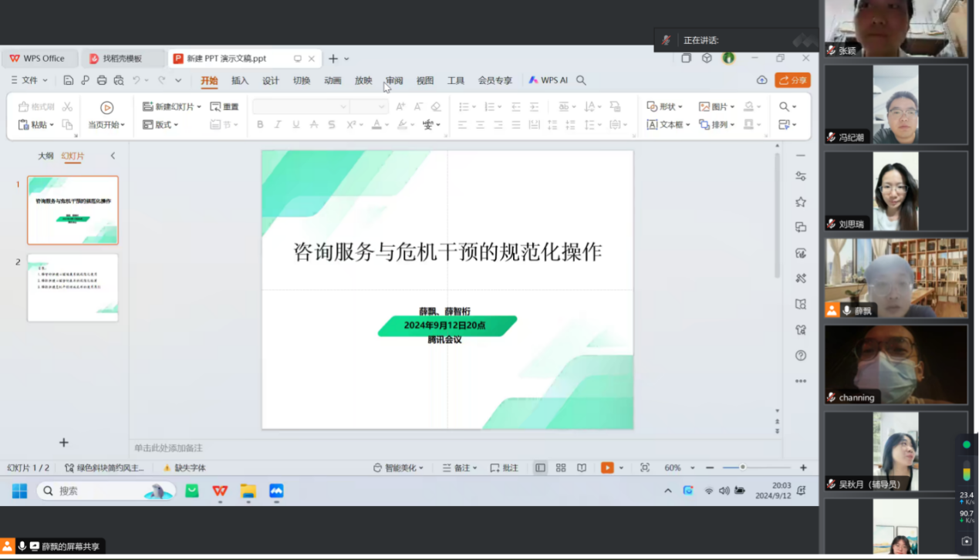Screen dimensions: 979x560
Task: Switch to the 大纲 outline tab
Action: pyautogui.click(x=46, y=156)
